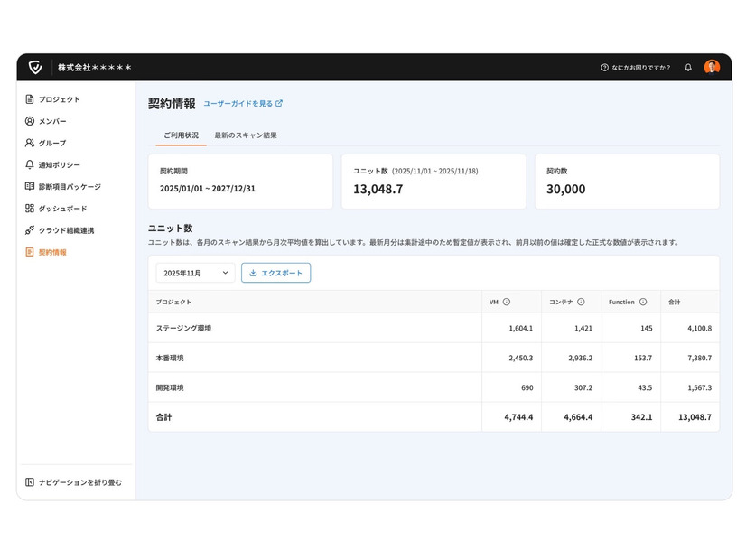Screen dimensions: 746x560
Task: Open the user avatar menu
Action: (712, 68)
